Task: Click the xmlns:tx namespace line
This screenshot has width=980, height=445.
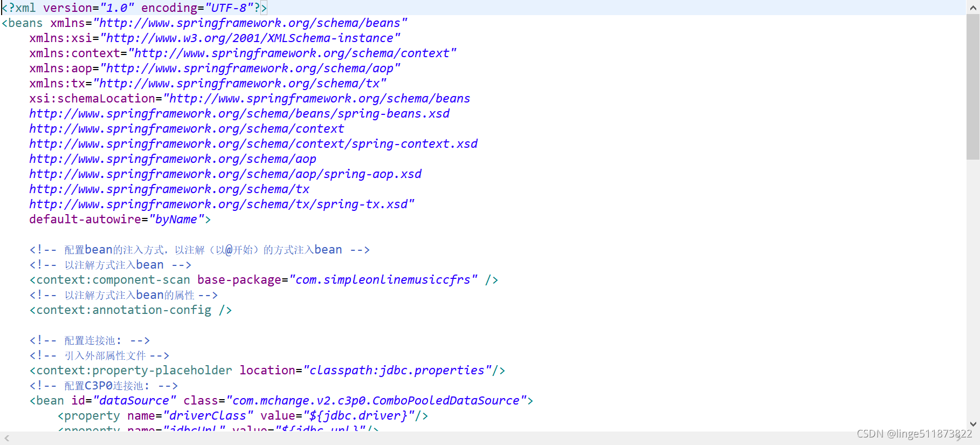Action: click(208, 84)
